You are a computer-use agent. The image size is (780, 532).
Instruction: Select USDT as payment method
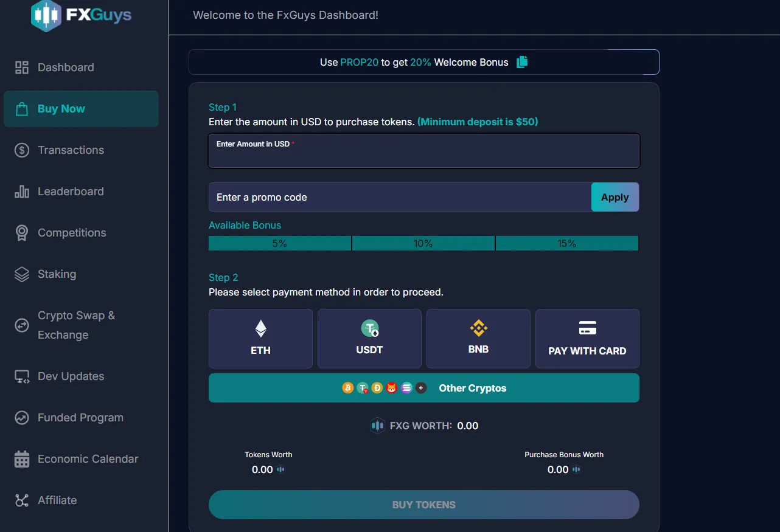pos(369,339)
